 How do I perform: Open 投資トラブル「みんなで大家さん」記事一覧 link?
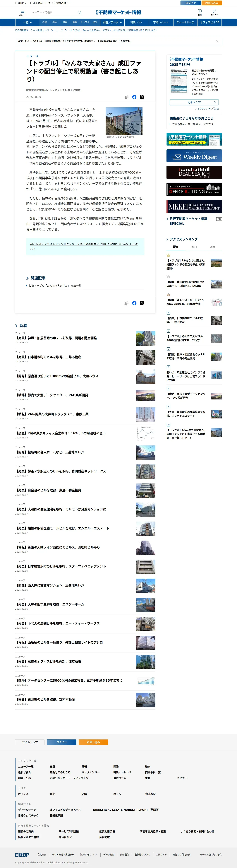55,286
